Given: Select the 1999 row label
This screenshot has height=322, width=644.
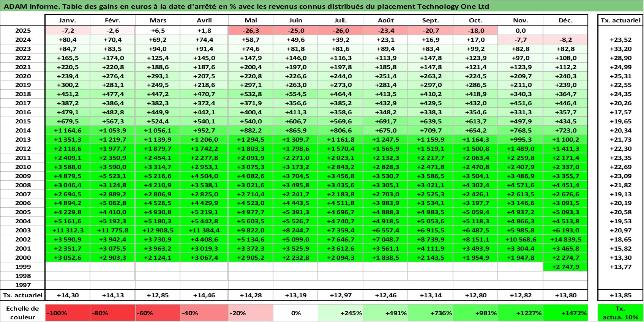Looking at the screenshot, I should click(x=23, y=267).
